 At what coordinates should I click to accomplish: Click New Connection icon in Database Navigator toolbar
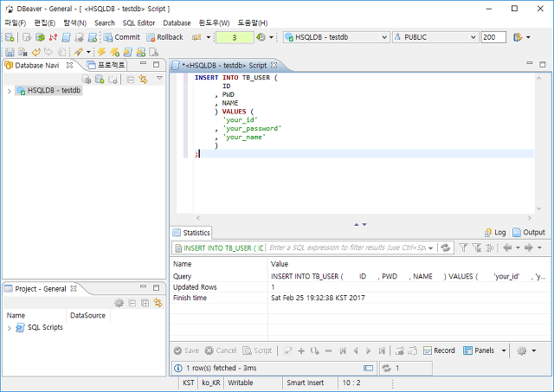pyautogui.click(x=100, y=80)
